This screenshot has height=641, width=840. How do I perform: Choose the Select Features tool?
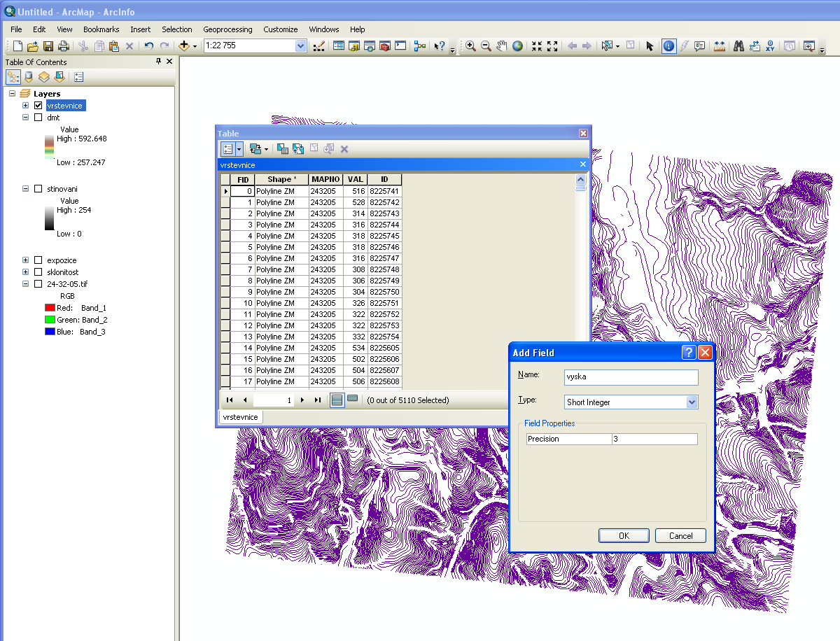coord(607,46)
